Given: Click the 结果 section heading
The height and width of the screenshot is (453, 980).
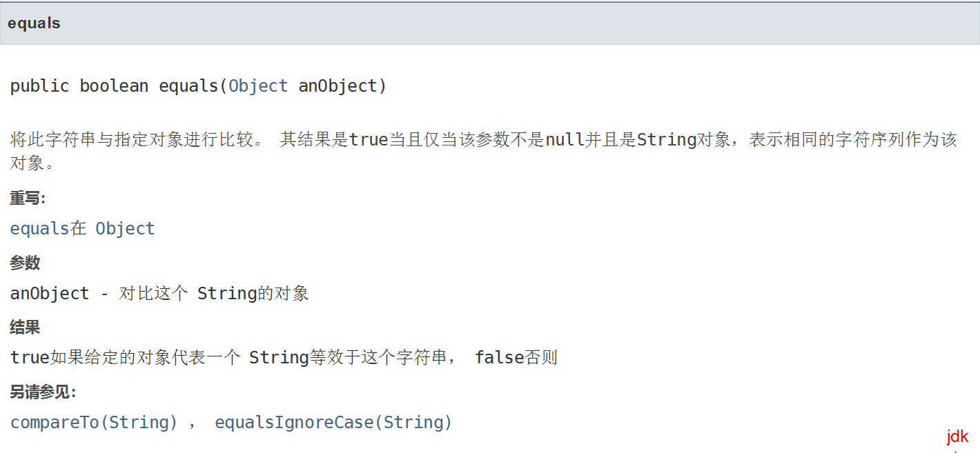Looking at the screenshot, I should [x=25, y=328].
